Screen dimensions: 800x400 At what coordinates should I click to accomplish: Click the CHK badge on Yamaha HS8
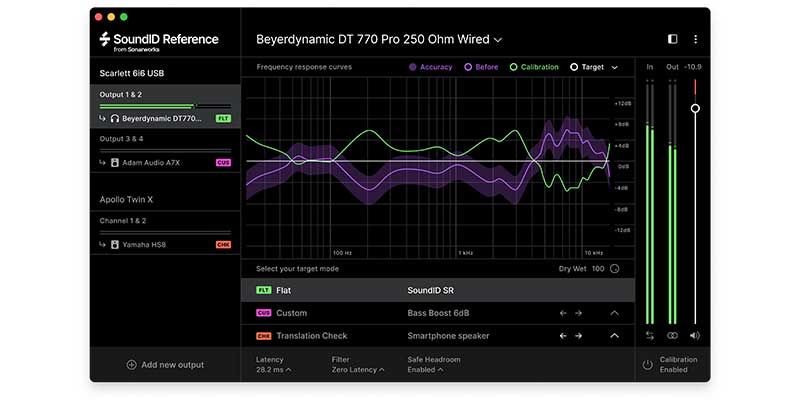coord(223,245)
